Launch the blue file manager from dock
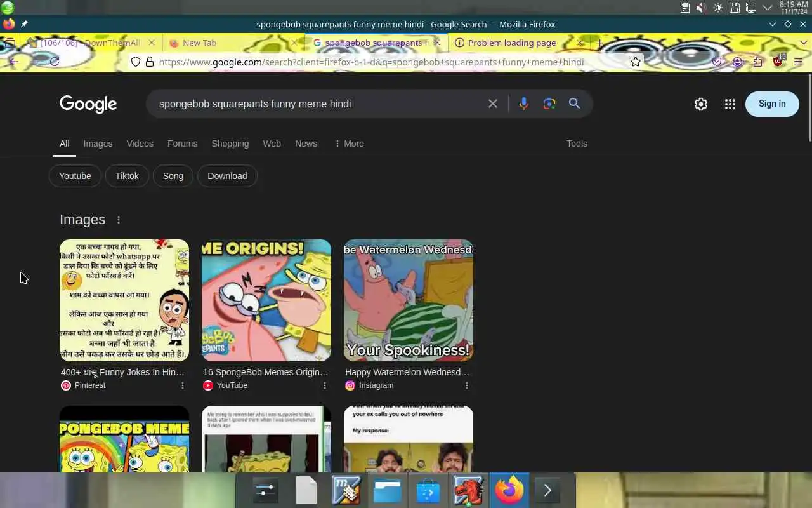This screenshot has width=812, height=508. (x=387, y=490)
